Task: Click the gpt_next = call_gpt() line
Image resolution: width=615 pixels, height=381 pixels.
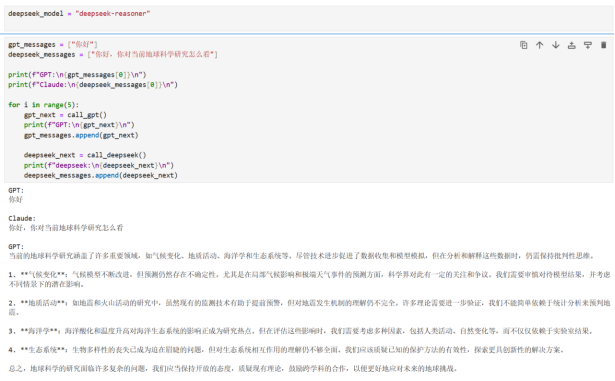Action: click(x=65, y=115)
